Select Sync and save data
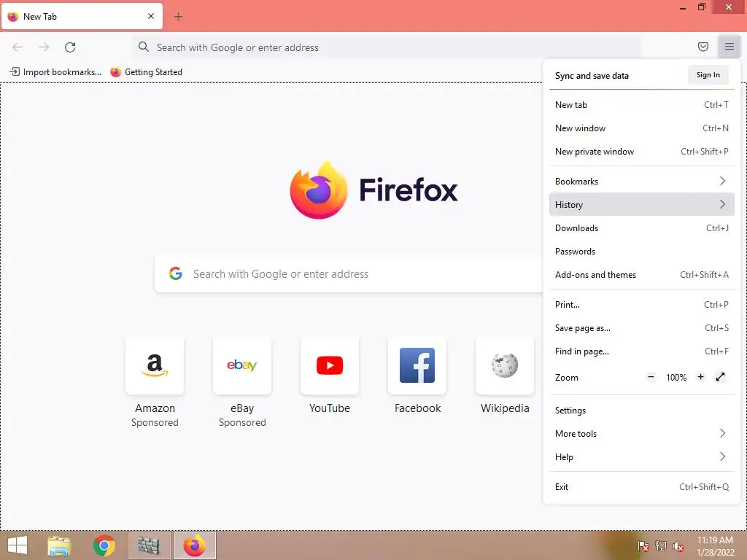Screen dimensions: 747x560 point(592,76)
